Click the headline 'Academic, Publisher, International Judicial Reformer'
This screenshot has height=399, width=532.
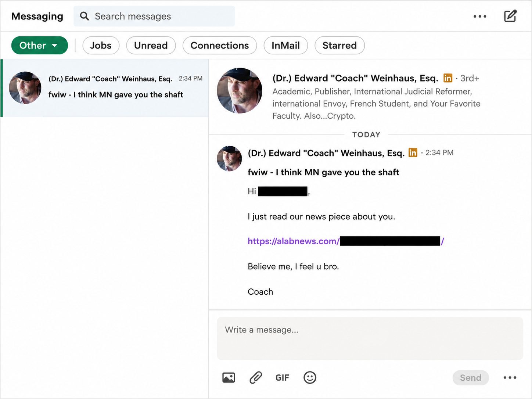(372, 91)
